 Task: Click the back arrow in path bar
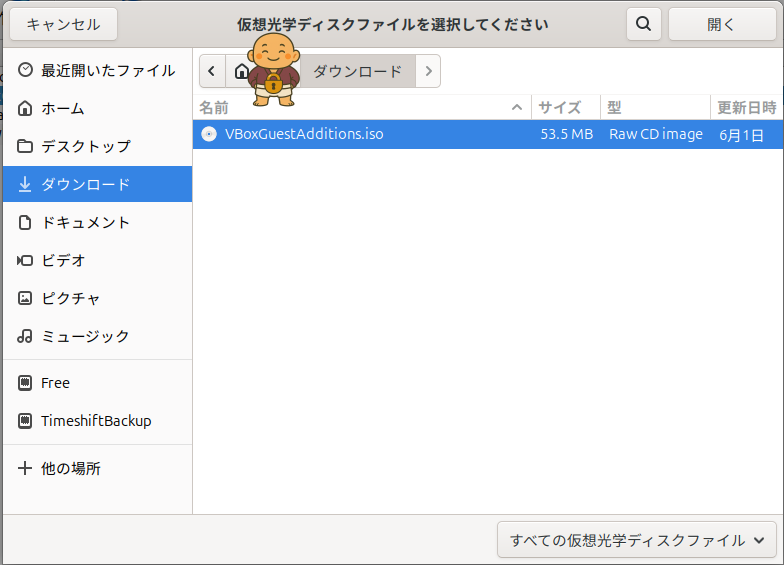[x=212, y=71]
